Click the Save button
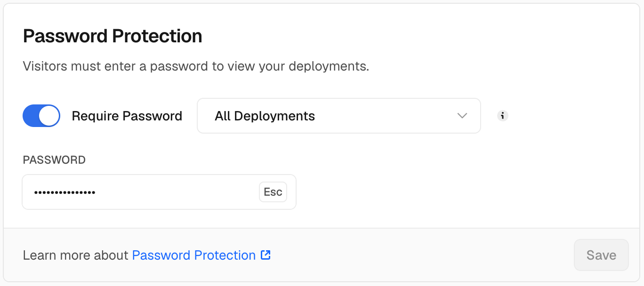Image resolution: width=644 pixels, height=286 pixels. pos(601,255)
